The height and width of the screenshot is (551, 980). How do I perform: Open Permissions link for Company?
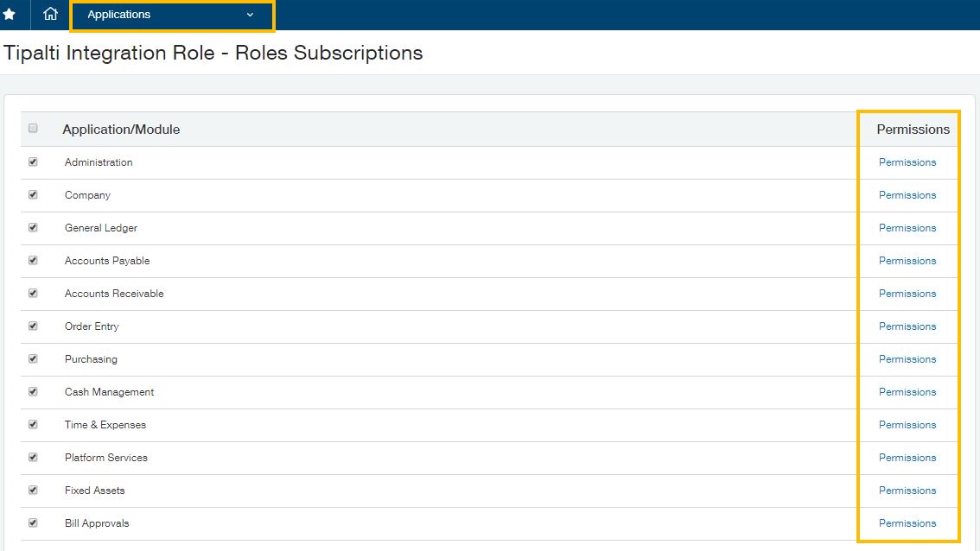[x=907, y=195]
